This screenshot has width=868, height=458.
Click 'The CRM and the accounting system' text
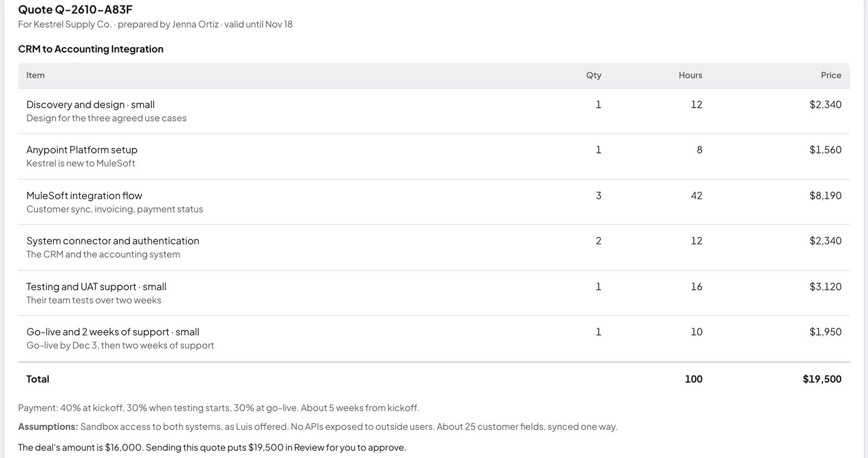103,255
